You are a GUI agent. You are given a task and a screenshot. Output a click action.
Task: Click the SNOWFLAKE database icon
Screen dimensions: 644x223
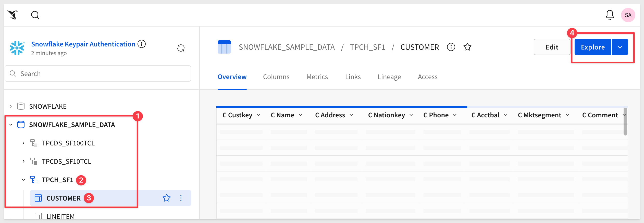tap(21, 106)
